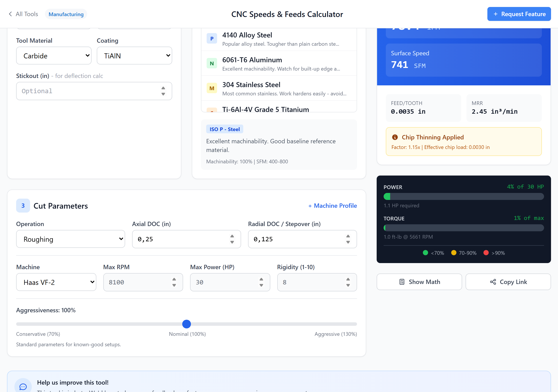
Task: Click the share icon on Copy Link
Action: (x=493, y=282)
